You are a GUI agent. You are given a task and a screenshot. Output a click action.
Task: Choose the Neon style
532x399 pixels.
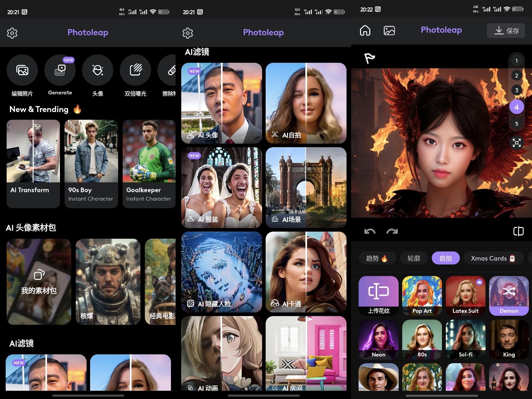[x=378, y=339]
